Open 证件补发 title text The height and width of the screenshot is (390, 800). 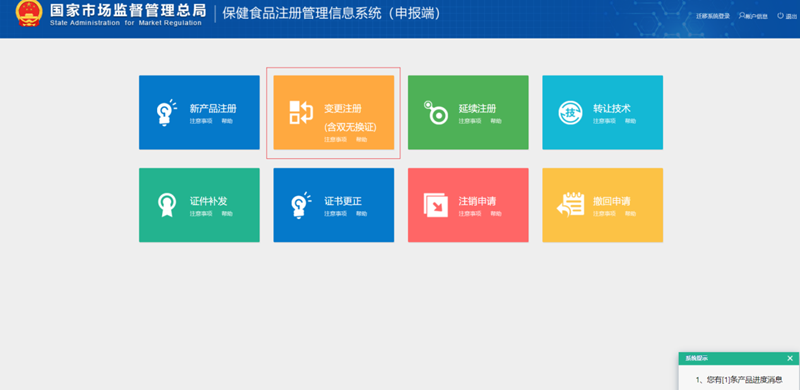tap(208, 201)
